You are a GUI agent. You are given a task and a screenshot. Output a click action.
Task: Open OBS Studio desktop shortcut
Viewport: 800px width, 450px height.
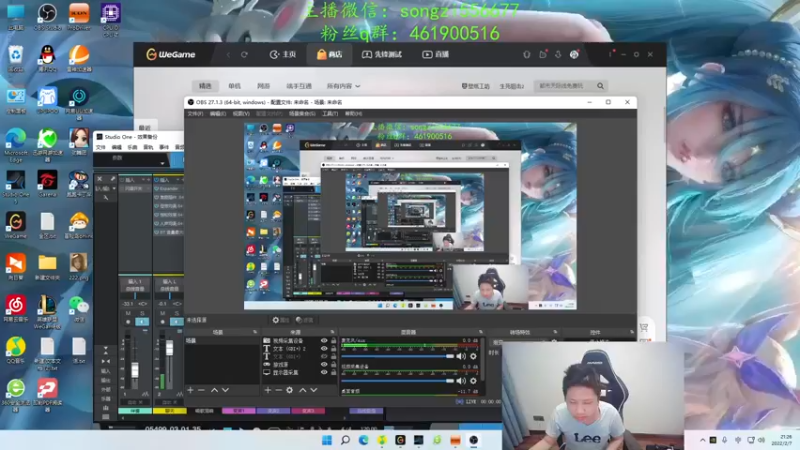point(47,16)
